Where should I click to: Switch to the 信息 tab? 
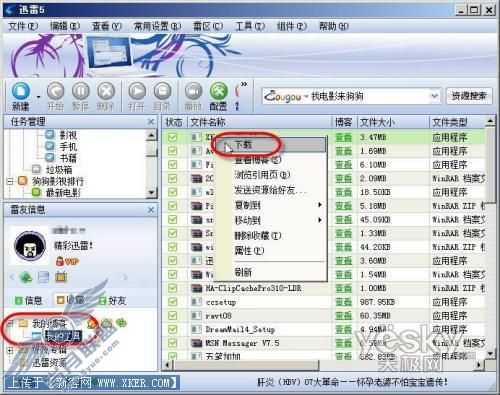tap(29, 301)
